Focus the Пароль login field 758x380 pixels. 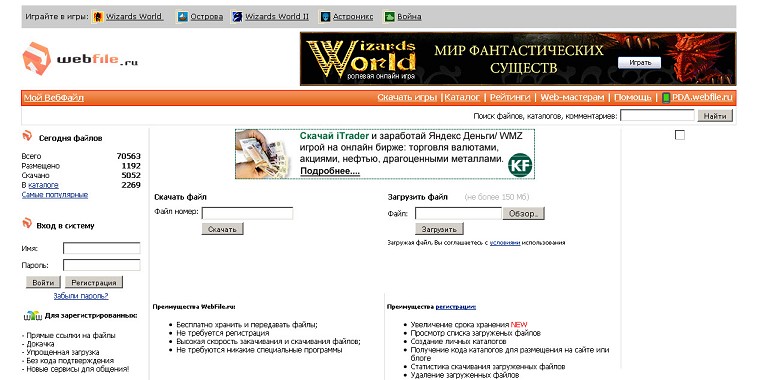click(102, 265)
